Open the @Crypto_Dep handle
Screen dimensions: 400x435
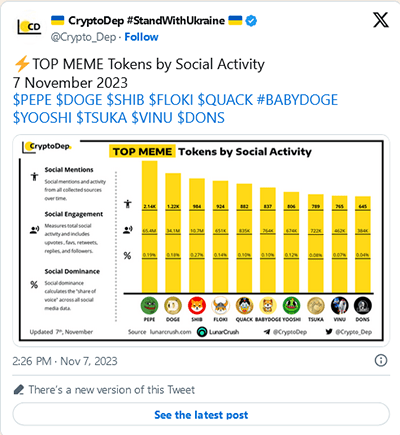coord(83,37)
